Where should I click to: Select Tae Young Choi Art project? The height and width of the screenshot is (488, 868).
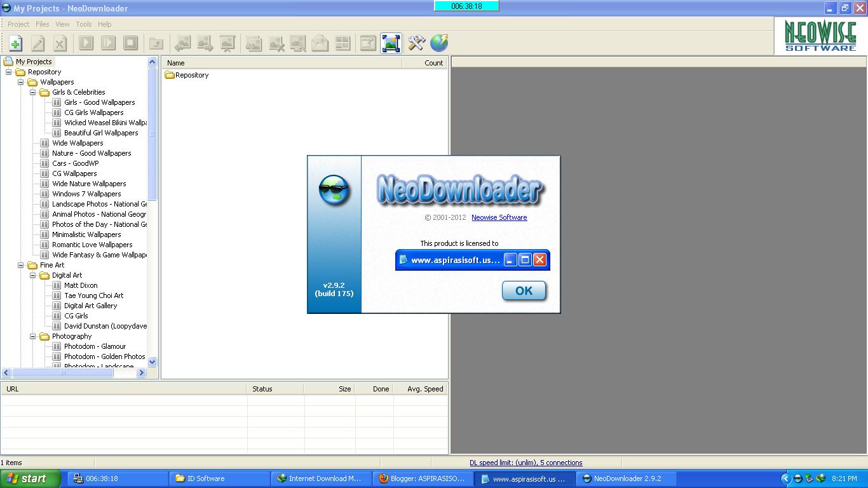point(94,295)
